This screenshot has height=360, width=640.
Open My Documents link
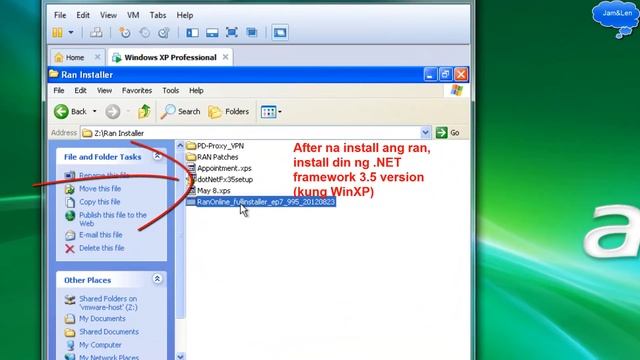[102, 318]
